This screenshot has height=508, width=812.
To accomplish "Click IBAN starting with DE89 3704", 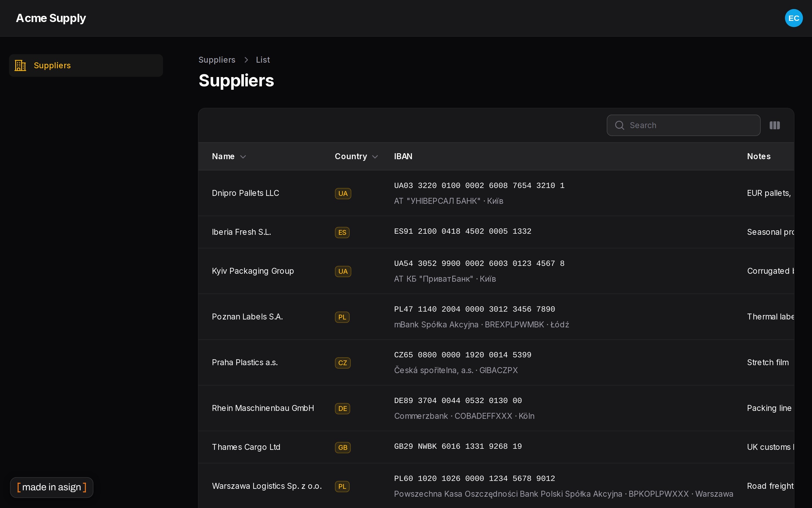I will (458, 400).
